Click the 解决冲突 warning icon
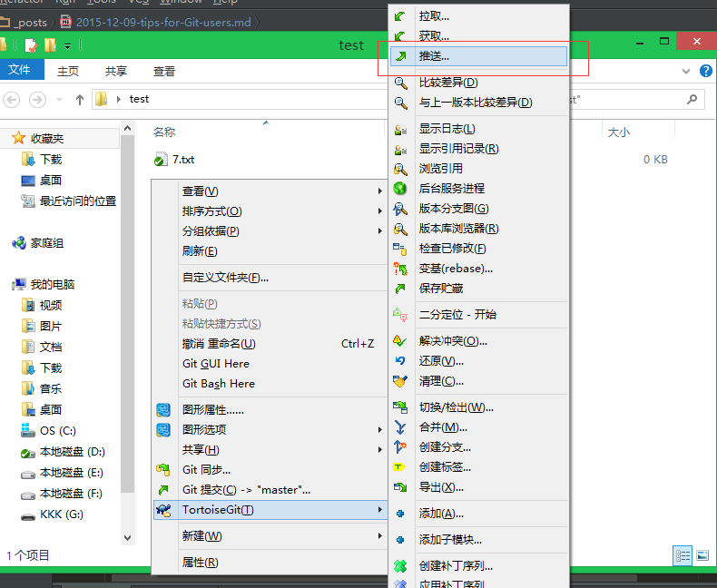Screen dimensions: 717x588 400,341
